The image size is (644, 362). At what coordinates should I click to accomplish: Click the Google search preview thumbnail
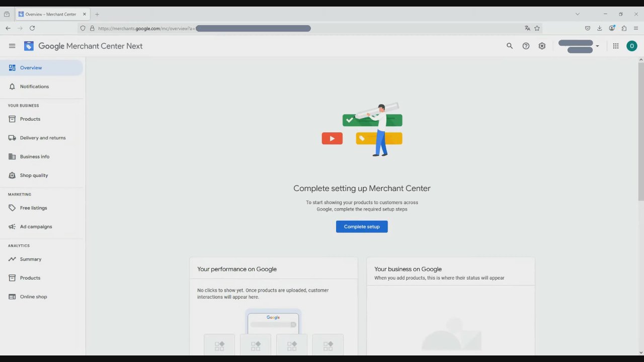273,322
